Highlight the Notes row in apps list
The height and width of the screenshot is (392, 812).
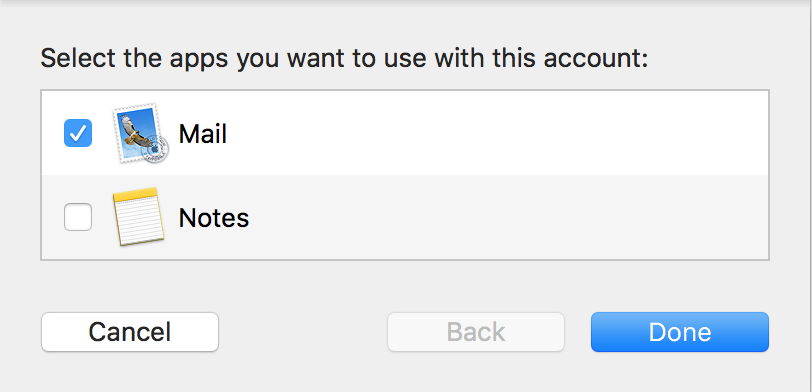click(405, 217)
